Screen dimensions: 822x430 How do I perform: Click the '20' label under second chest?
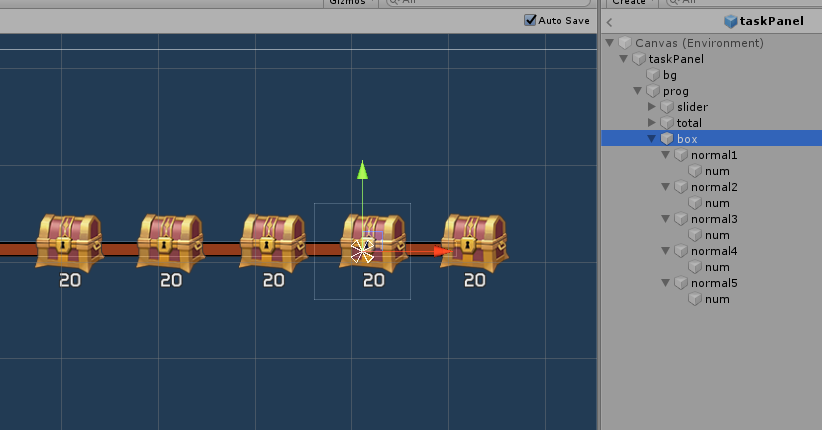pyautogui.click(x=171, y=281)
